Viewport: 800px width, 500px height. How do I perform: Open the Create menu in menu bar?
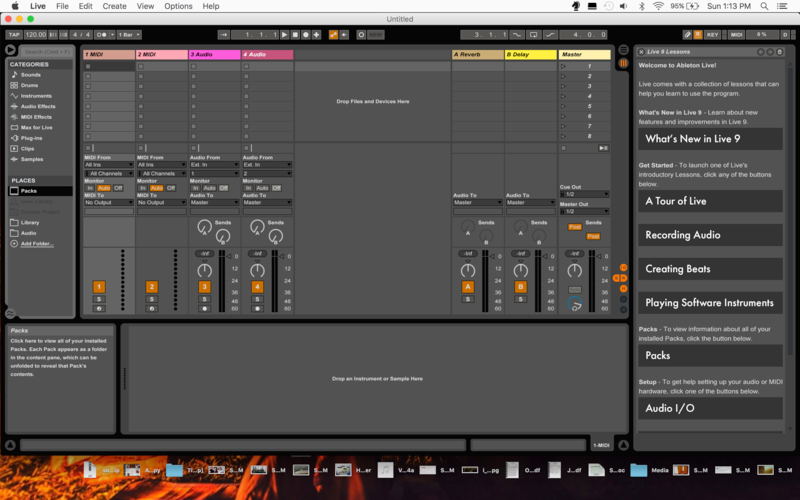(x=114, y=6)
